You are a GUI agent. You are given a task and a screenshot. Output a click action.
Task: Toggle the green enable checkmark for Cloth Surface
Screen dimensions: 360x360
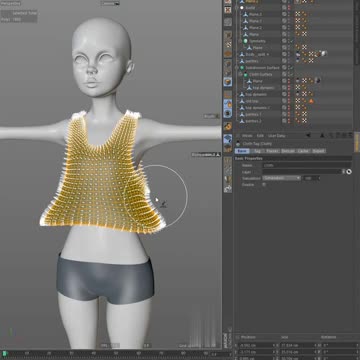click(292, 74)
